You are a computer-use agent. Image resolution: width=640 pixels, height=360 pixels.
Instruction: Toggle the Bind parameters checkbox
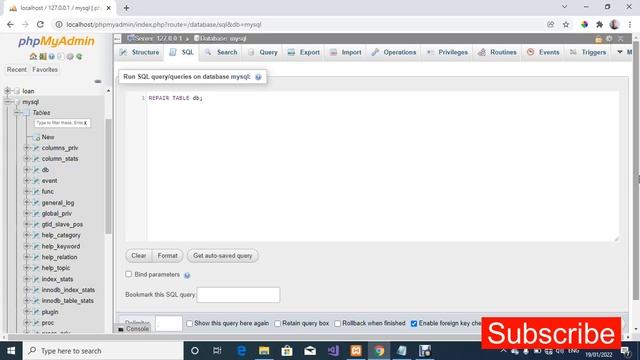click(129, 274)
